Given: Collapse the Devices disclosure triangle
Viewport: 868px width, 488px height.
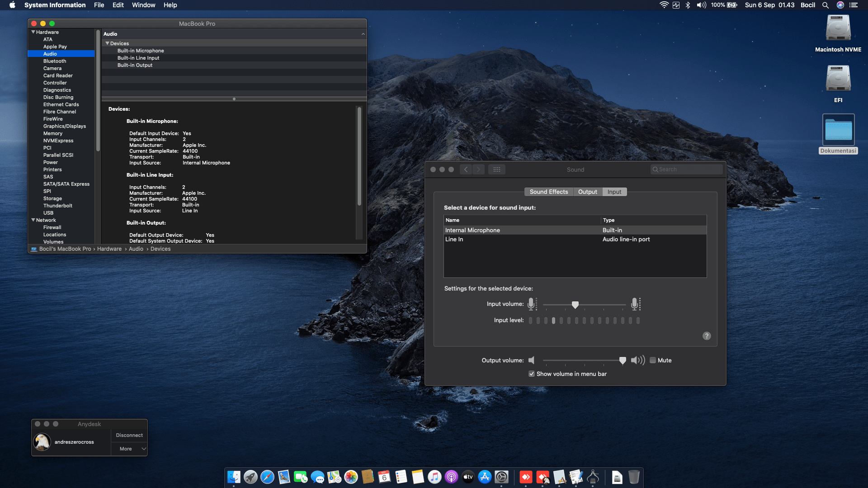Looking at the screenshot, I should (107, 43).
